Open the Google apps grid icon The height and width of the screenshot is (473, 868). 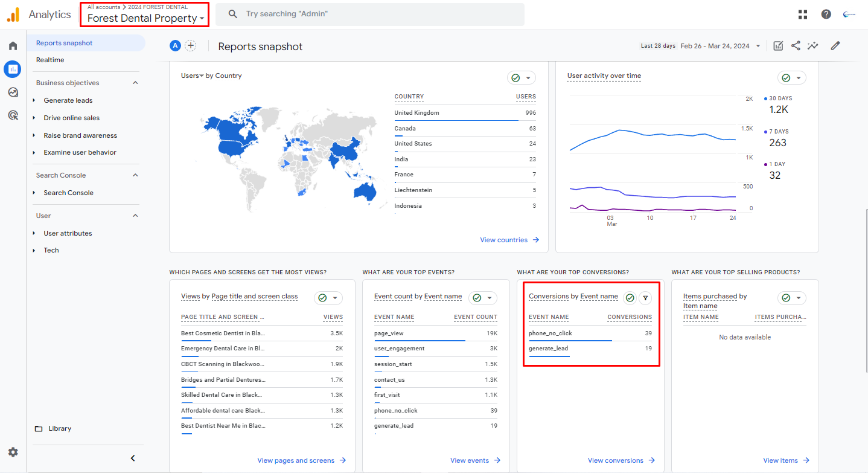803,14
